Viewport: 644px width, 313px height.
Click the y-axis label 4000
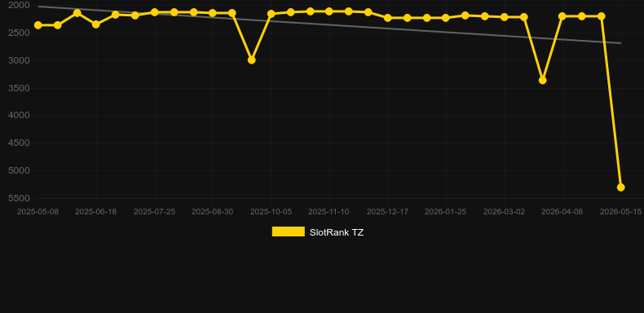point(19,116)
